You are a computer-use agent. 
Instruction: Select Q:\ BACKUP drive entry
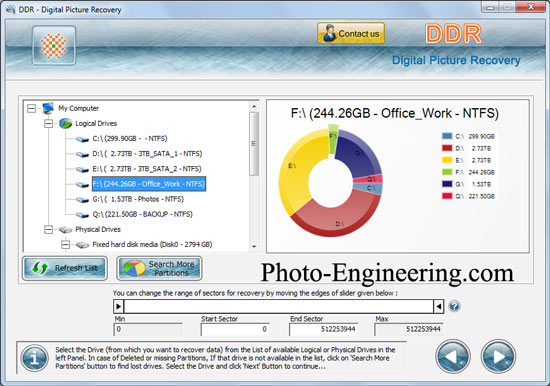[x=142, y=214]
